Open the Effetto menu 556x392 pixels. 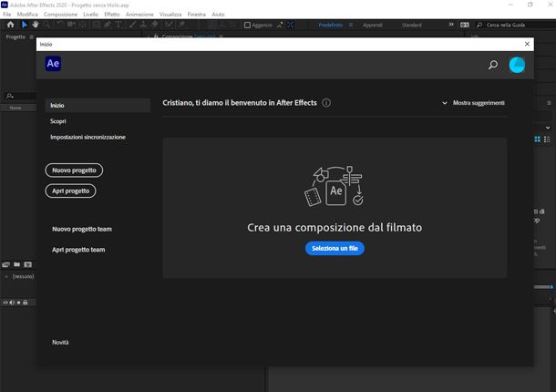[x=112, y=15]
